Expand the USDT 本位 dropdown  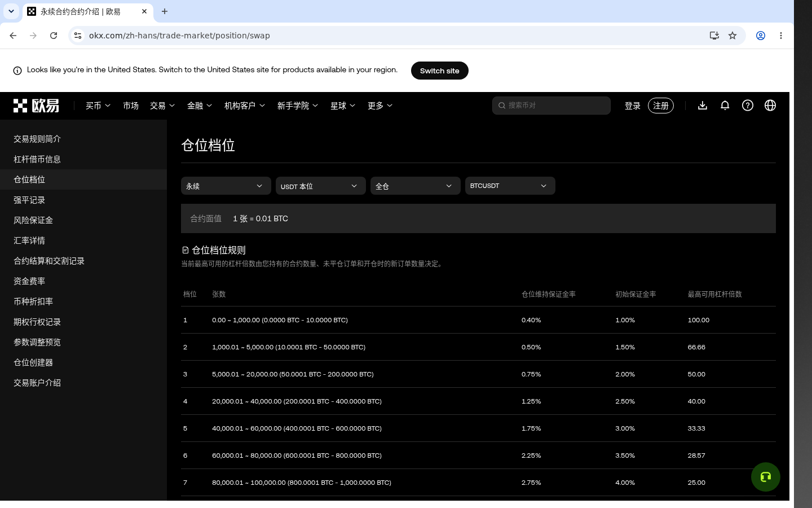(321, 186)
